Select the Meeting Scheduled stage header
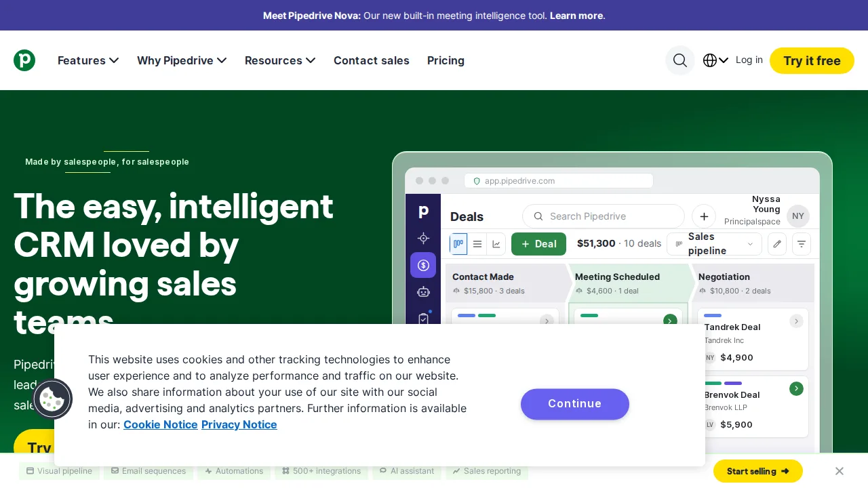Image resolution: width=868 pixels, height=488 pixels. 629,283
